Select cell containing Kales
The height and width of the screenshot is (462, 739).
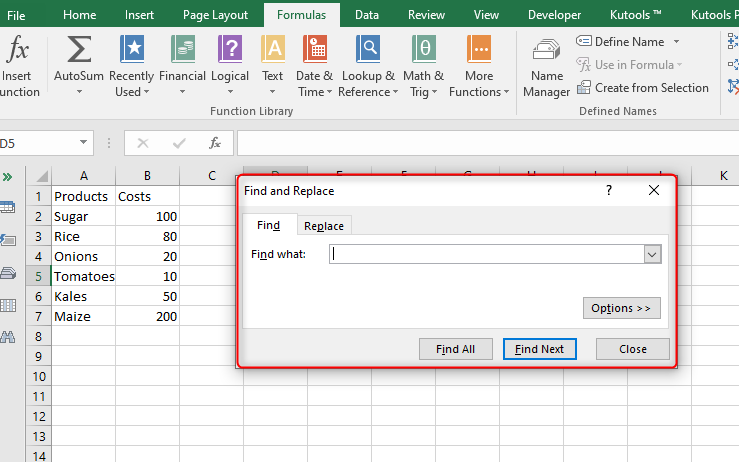(x=83, y=297)
